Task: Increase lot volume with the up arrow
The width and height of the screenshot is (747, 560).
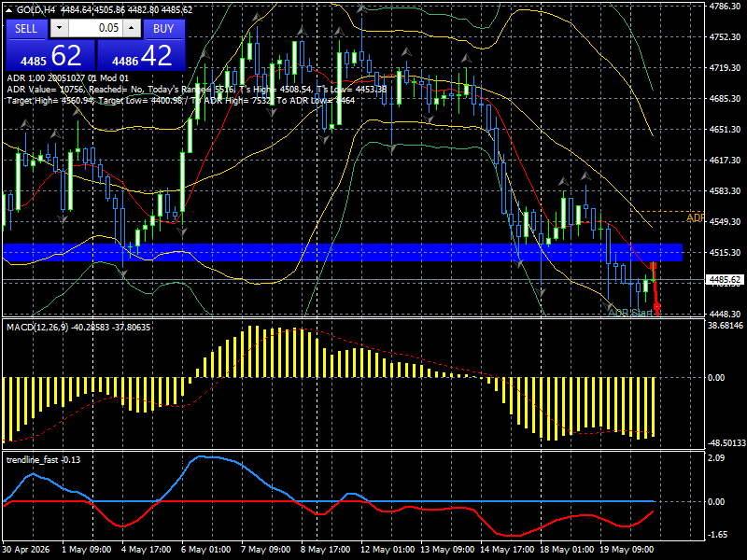Action: [x=132, y=28]
